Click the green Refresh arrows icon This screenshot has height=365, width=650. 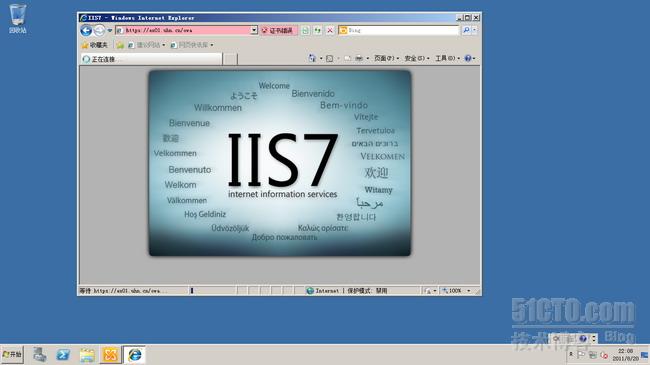318,30
